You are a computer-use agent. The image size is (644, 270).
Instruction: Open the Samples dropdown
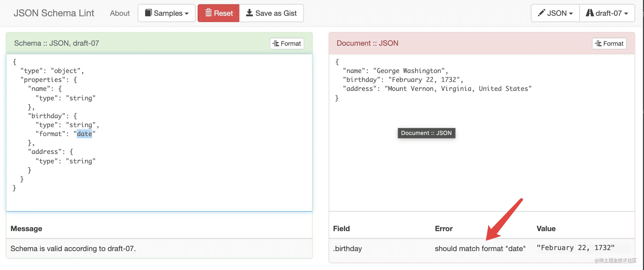[167, 13]
